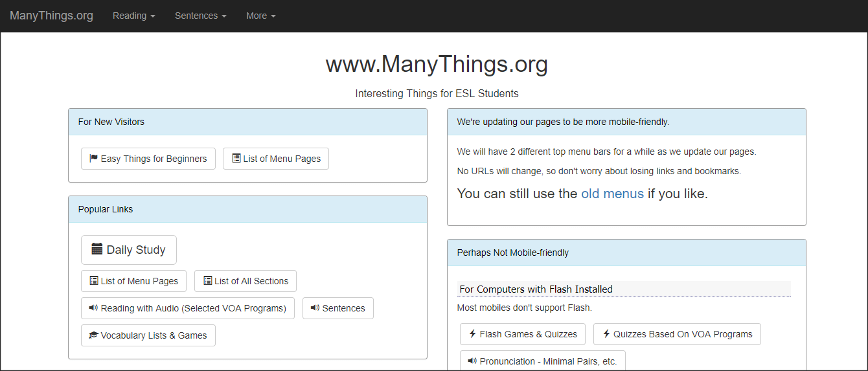Click the speaker icon on Sentences button
The width and height of the screenshot is (868, 371).
(315, 308)
